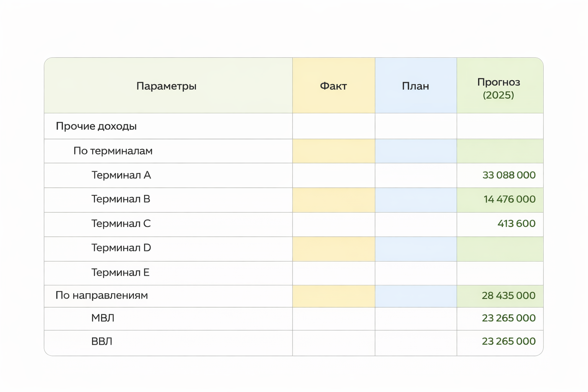Click the Терминал B row label
This screenshot has height=392, width=588.
[121, 199]
